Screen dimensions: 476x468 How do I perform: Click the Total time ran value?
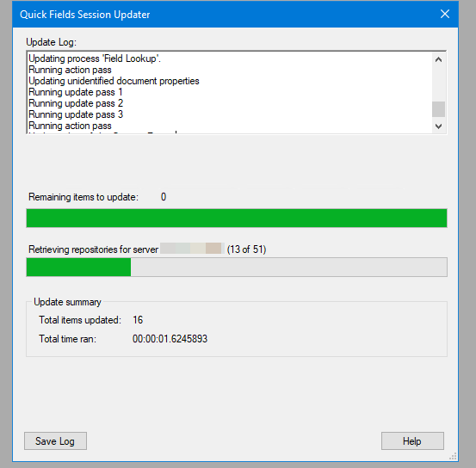coord(170,339)
